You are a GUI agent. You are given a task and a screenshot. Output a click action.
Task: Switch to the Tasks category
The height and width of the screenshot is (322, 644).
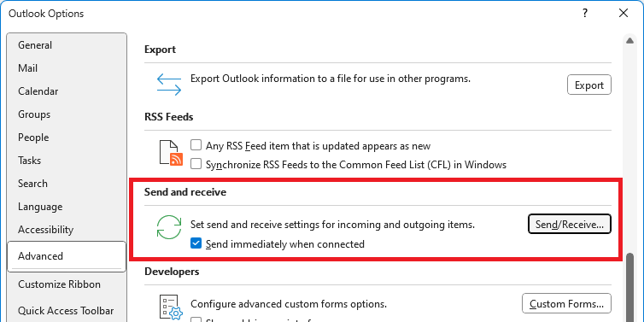(x=67, y=161)
